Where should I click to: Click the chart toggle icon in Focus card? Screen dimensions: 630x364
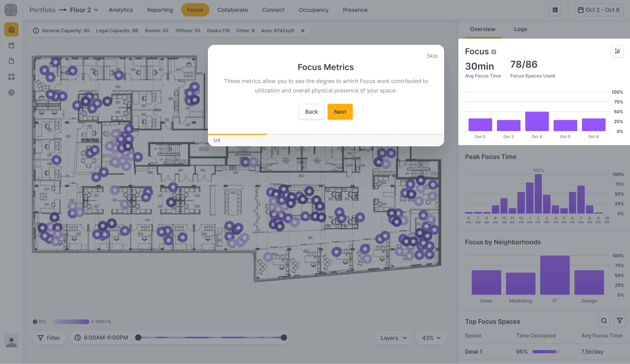coord(617,51)
